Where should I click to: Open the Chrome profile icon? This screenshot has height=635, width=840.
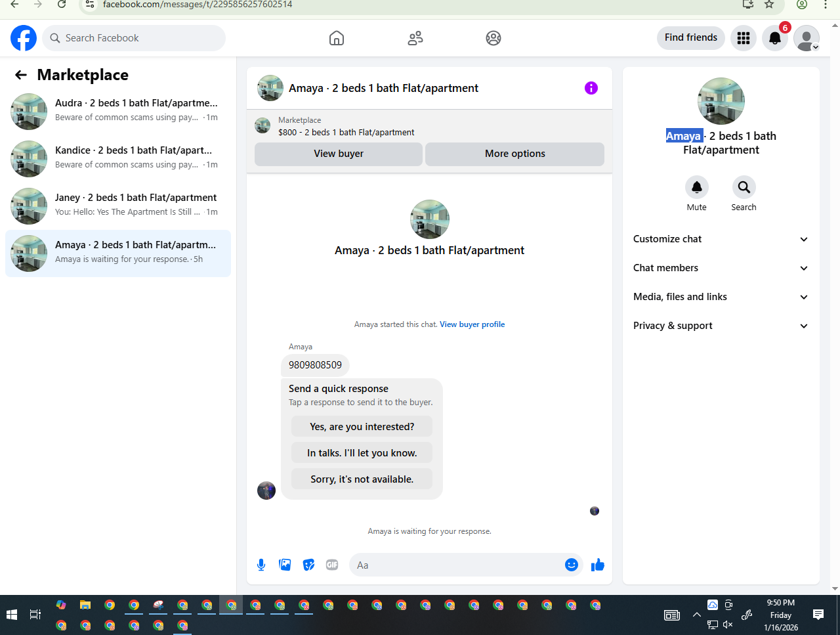[801, 5]
